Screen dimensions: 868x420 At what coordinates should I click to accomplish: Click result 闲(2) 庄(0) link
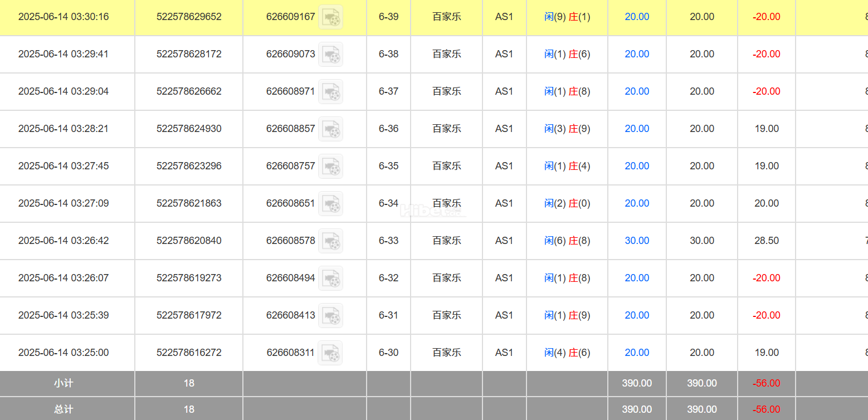[567, 203]
